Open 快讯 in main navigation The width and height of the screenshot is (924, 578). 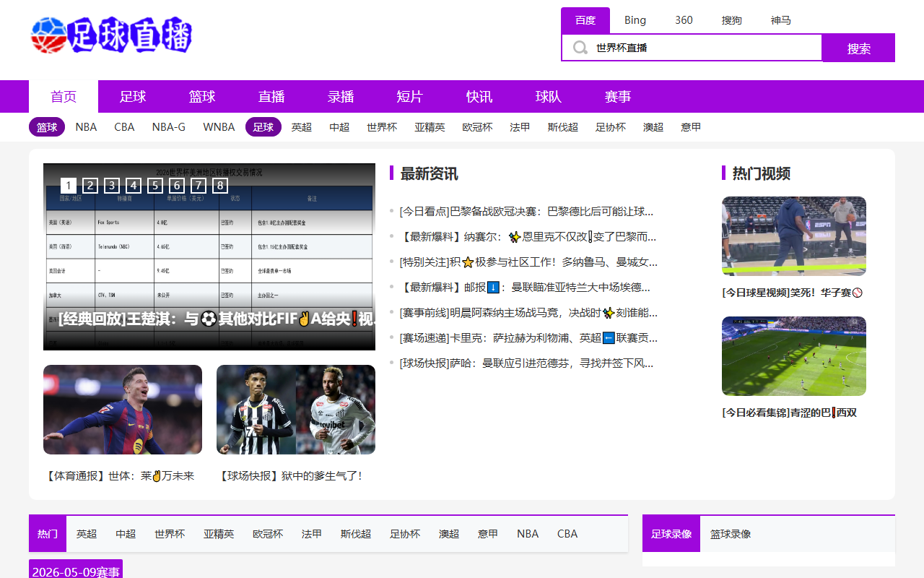(479, 96)
